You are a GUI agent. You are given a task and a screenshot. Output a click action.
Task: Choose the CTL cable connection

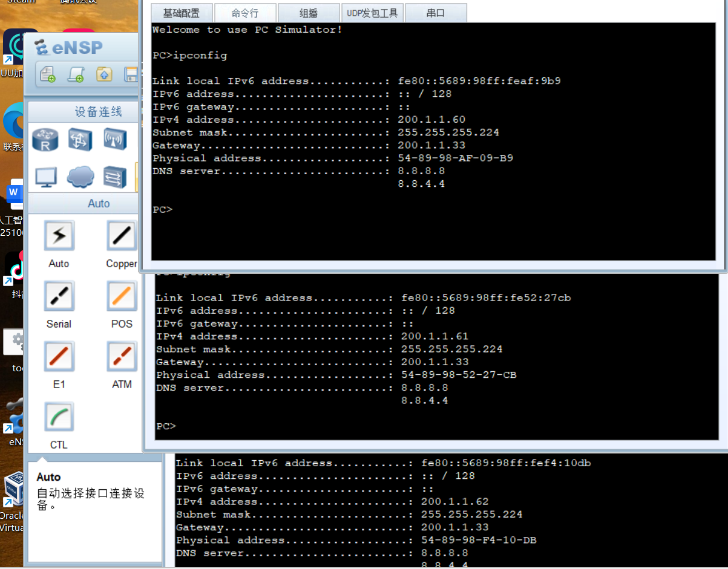59,417
